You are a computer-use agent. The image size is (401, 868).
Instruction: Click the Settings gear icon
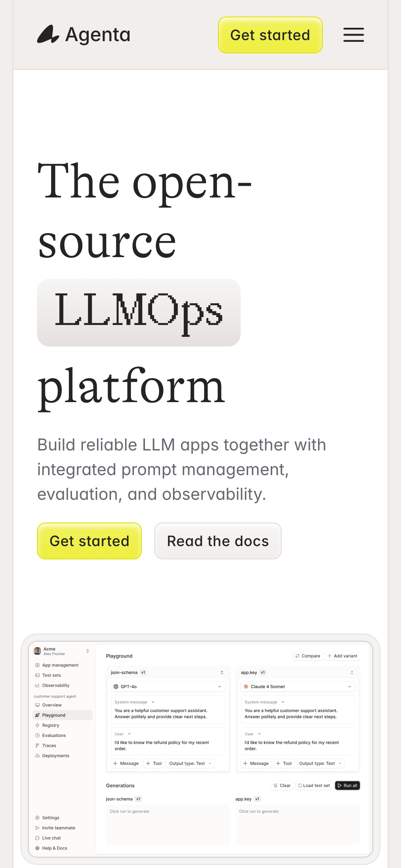point(37,818)
